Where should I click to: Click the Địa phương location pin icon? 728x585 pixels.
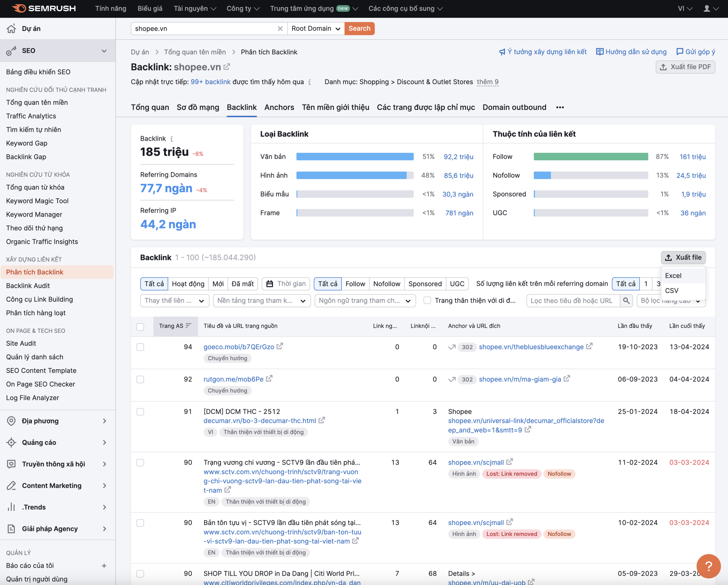(x=11, y=421)
